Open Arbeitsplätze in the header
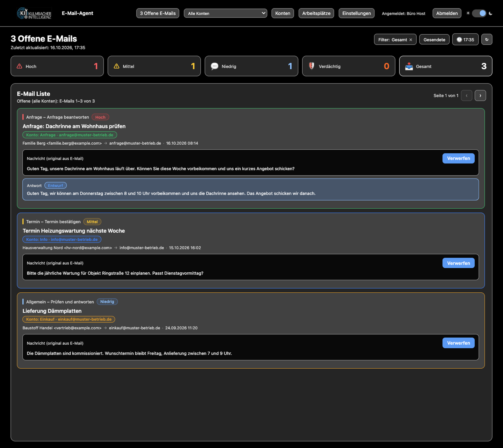 316,13
